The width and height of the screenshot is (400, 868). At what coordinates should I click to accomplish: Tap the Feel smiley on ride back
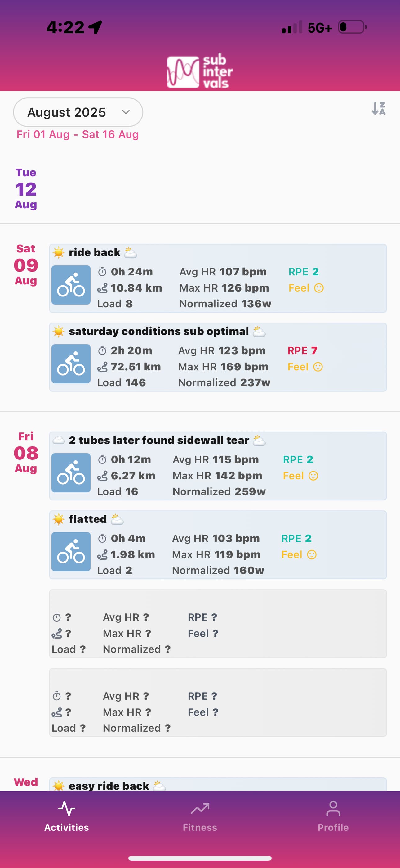pos(318,288)
